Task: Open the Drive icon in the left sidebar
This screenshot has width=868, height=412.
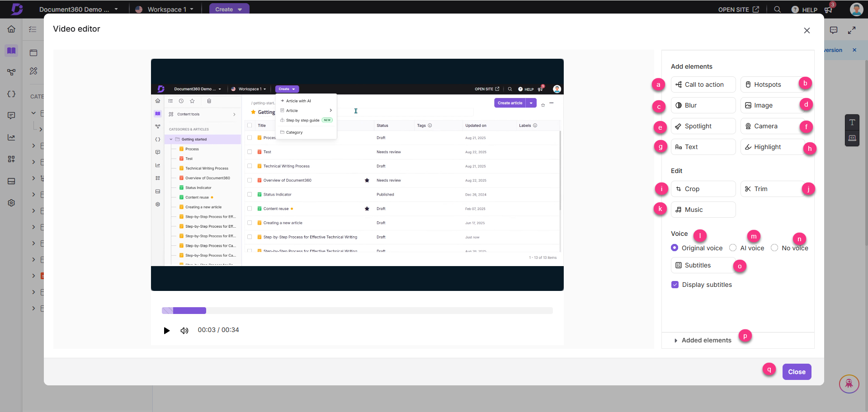Action: [11, 181]
